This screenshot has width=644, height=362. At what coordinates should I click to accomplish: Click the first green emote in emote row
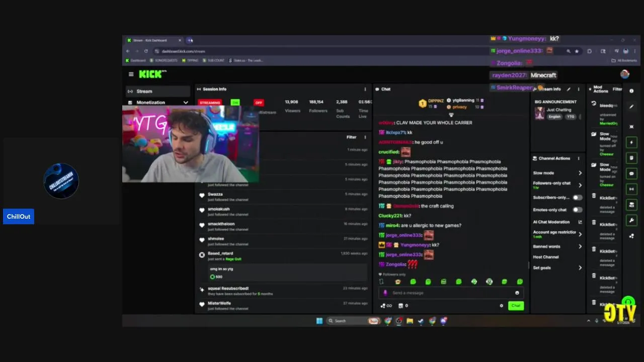(x=413, y=282)
